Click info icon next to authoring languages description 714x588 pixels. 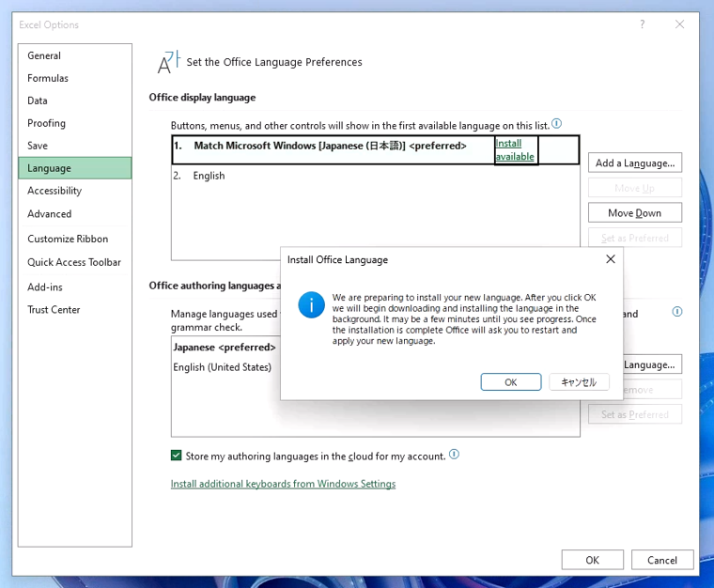677,312
